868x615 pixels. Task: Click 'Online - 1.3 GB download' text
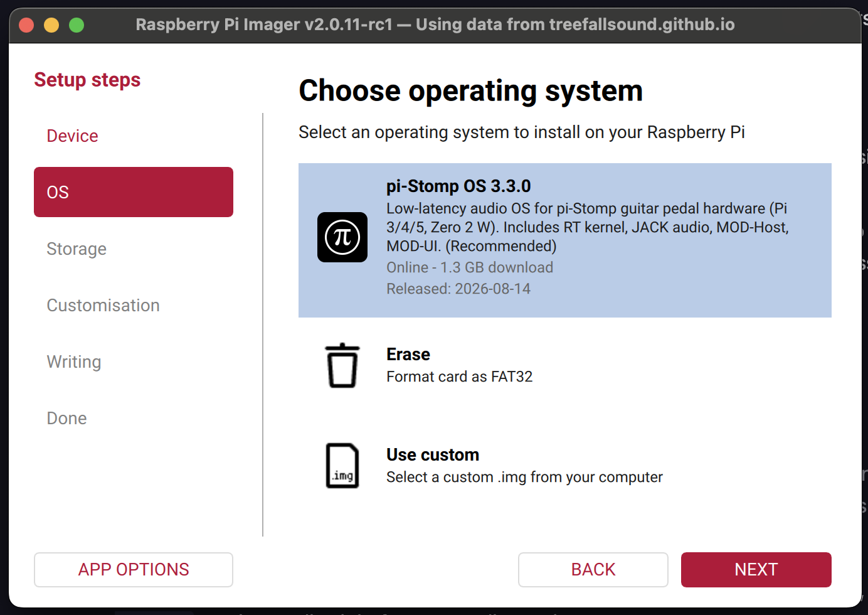(470, 267)
